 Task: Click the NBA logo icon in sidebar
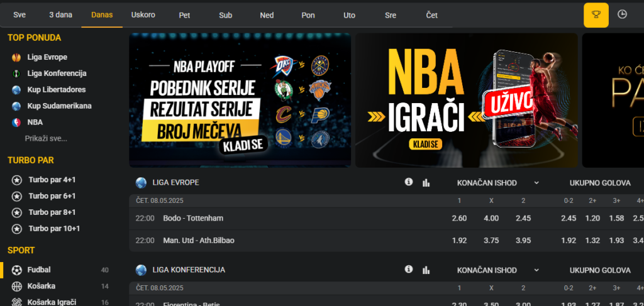pos(16,123)
